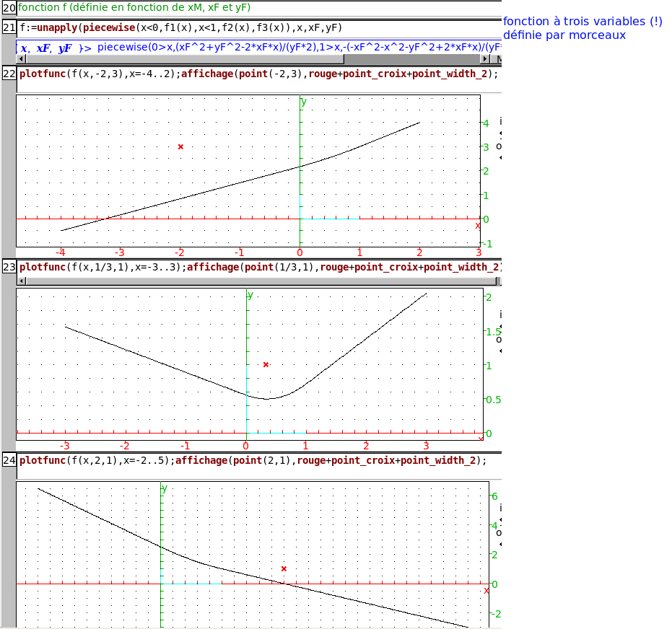672x629 pixels.
Task: Edit the plotfunc(f(x,1/3,1),x=-3..3) command
Action: tap(259, 267)
